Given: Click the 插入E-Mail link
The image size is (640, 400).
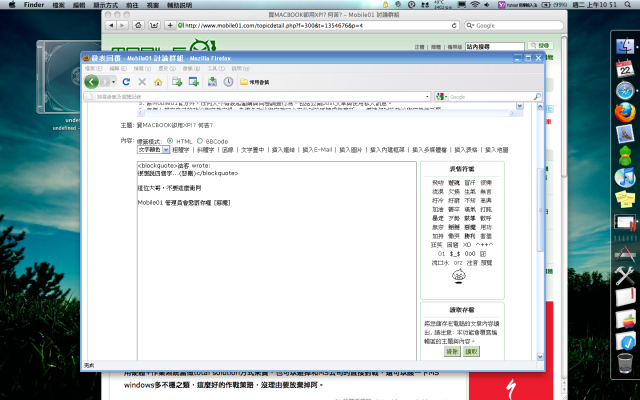Looking at the screenshot, I should coord(317,150).
